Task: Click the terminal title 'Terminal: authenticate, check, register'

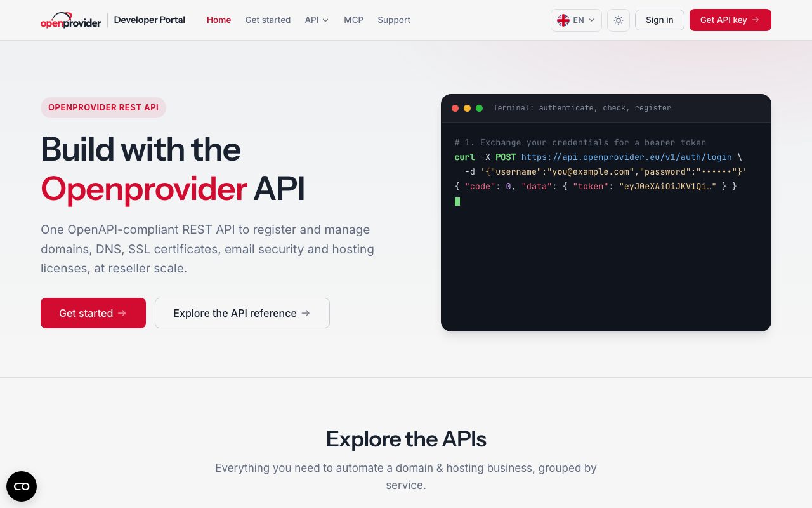Action: 582,108
